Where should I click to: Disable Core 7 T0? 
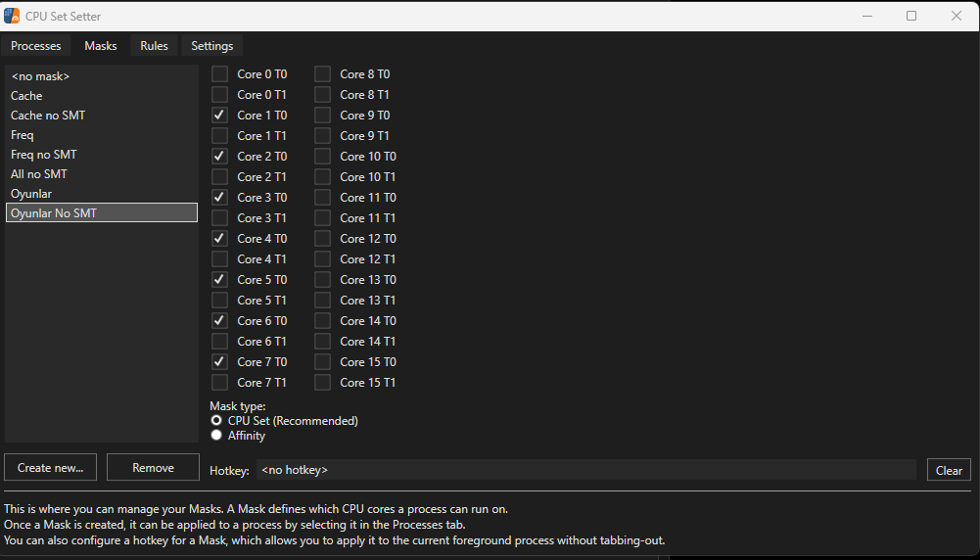tap(219, 362)
